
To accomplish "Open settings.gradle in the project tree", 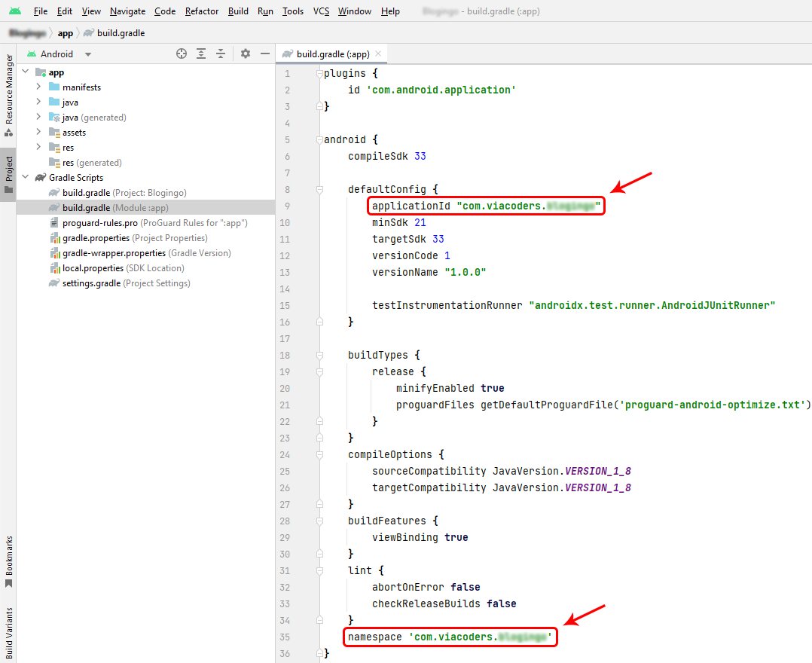I will tap(91, 283).
